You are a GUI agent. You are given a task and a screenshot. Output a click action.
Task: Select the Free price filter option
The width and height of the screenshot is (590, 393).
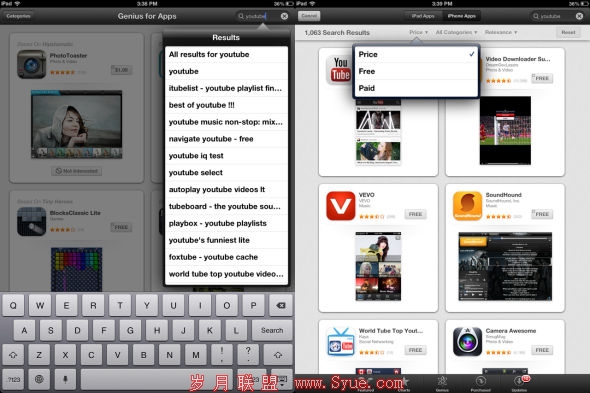(416, 71)
